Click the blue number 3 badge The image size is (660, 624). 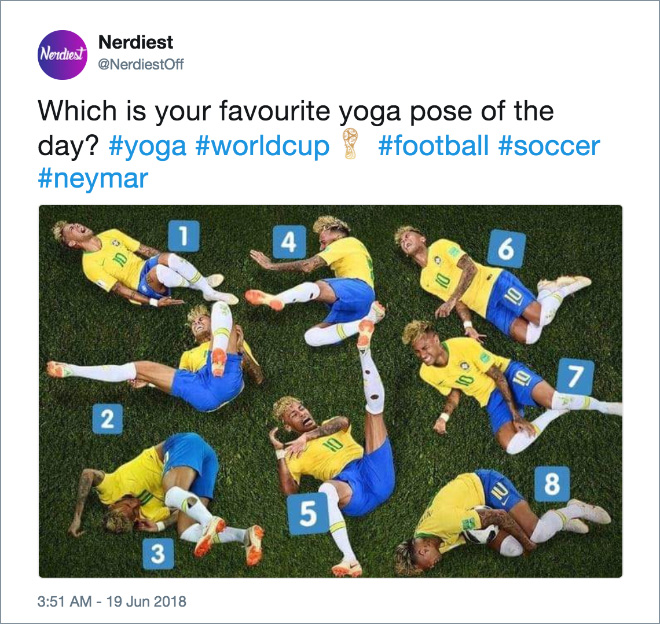point(158,554)
